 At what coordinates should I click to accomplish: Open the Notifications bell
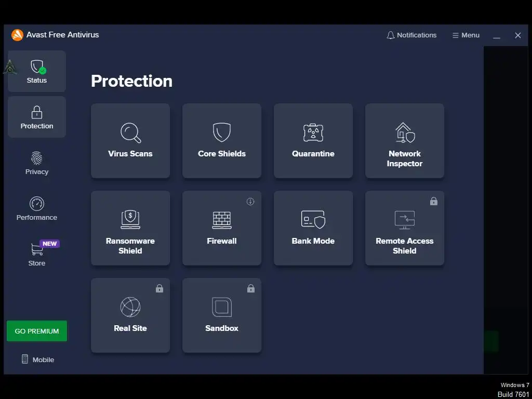point(411,35)
